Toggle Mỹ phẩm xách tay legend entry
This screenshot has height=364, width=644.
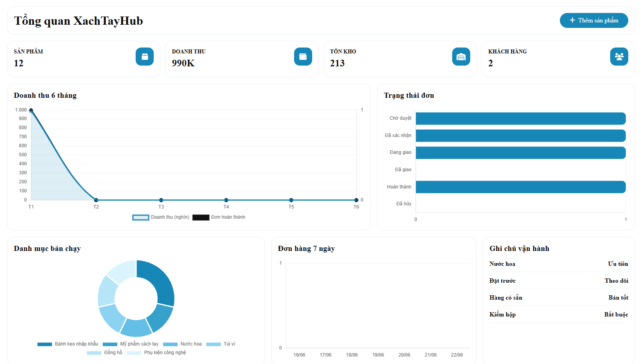(x=131, y=344)
